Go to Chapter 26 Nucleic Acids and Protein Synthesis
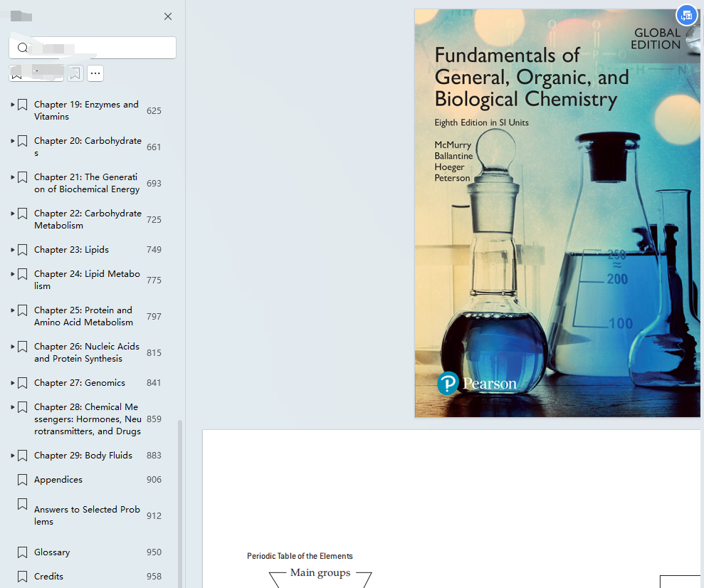 [87, 353]
